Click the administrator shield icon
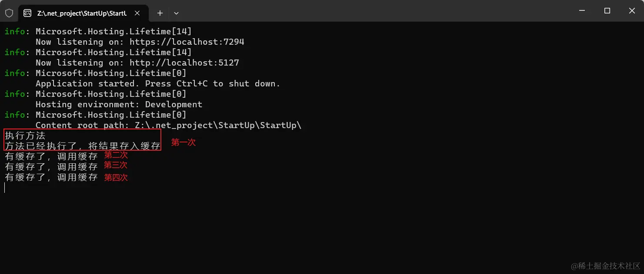The height and width of the screenshot is (274, 644). 9,13
